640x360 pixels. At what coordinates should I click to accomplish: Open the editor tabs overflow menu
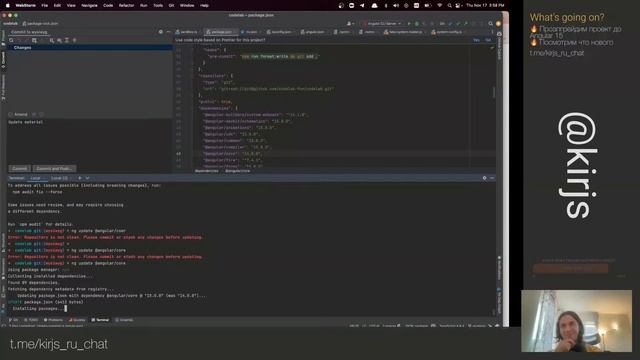pos(492,31)
